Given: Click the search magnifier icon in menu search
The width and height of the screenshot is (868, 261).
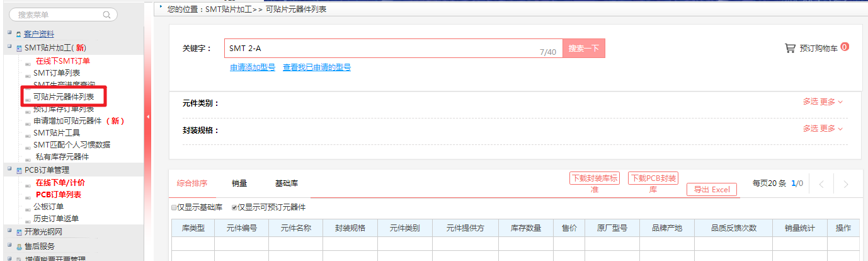Looking at the screenshot, I should [106, 14].
